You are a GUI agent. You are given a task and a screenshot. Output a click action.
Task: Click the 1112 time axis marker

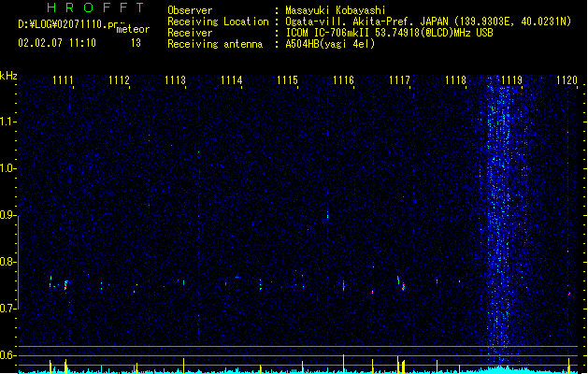[119, 80]
